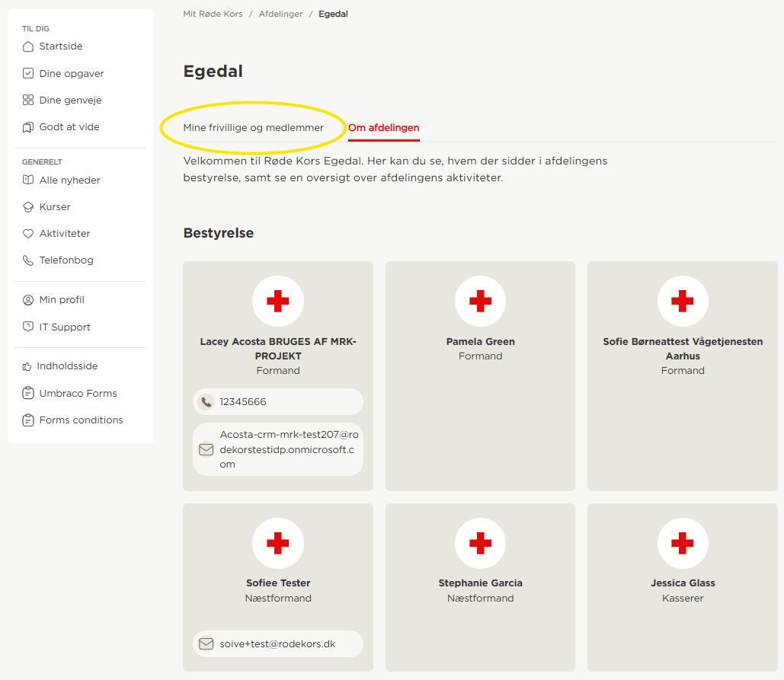This screenshot has height=680, width=784.
Task: Open Startside via the home icon
Action: (x=28, y=46)
